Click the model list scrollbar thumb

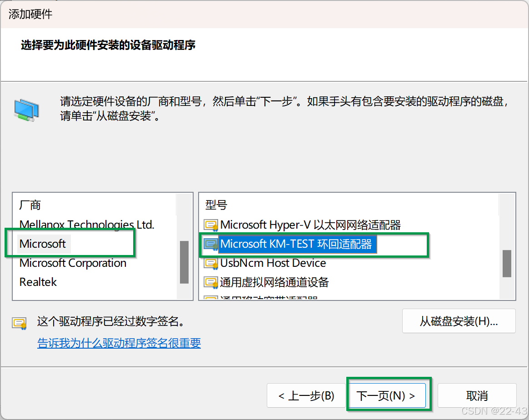tap(507, 264)
